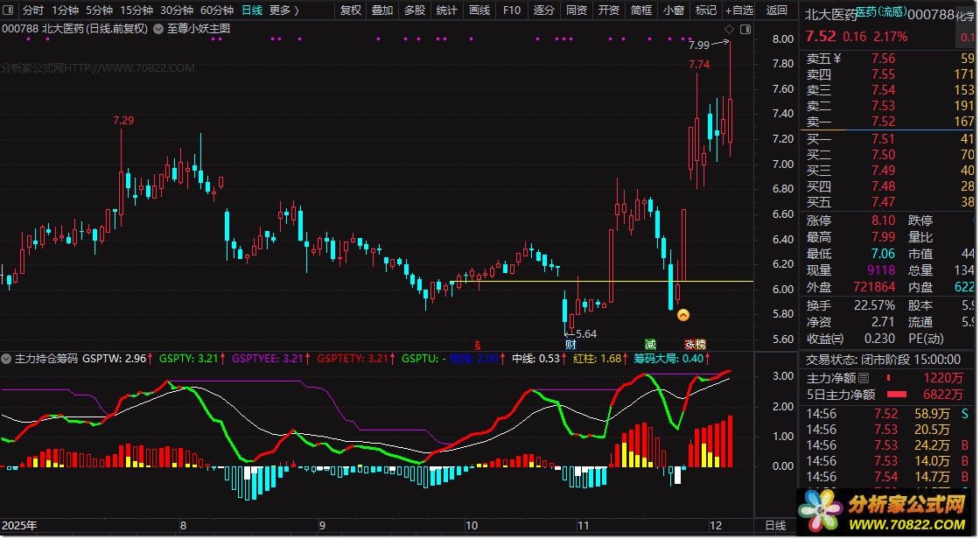Open the 统计 statistics tool

pyautogui.click(x=446, y=10)
